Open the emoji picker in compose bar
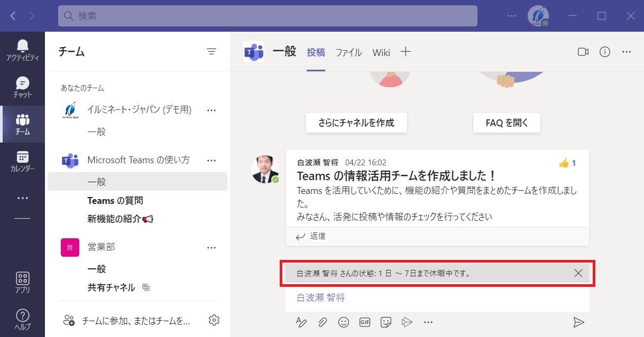This screenshot has height=337, width=644. pos(344,322)
